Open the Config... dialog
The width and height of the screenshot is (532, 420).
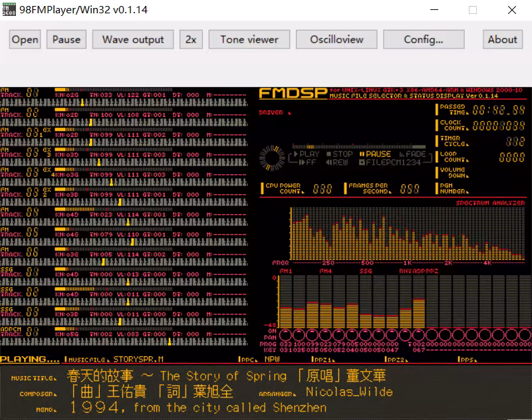click(x=424, y=39)
